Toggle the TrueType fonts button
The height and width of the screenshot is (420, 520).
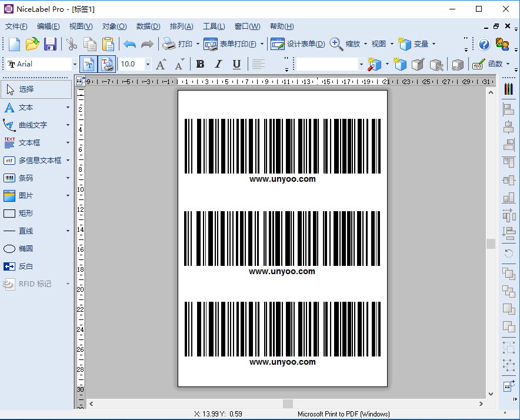click(89, 64)
